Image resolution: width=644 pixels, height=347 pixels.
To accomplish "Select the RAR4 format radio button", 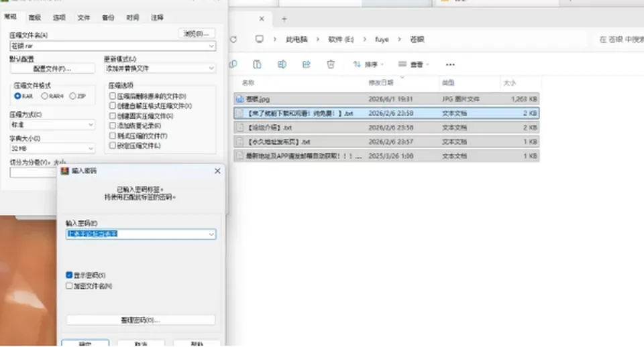I will point(44,96).
